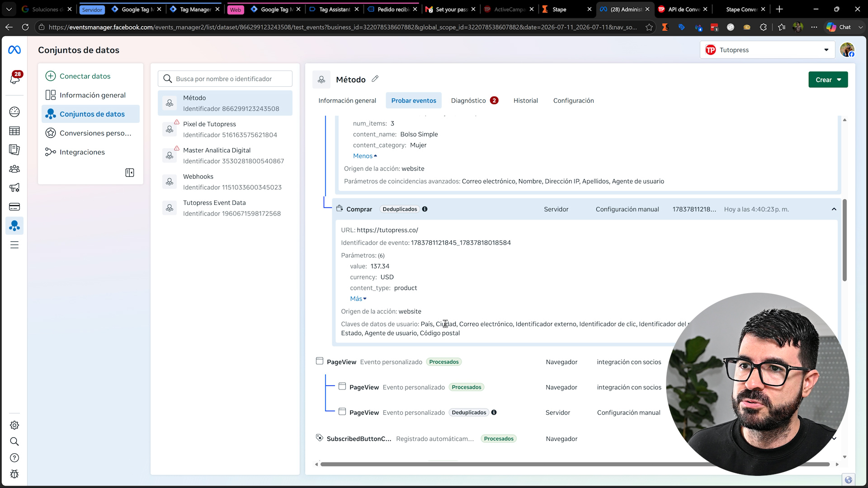Open the table grid sidebar icon

tap(14, 131)
